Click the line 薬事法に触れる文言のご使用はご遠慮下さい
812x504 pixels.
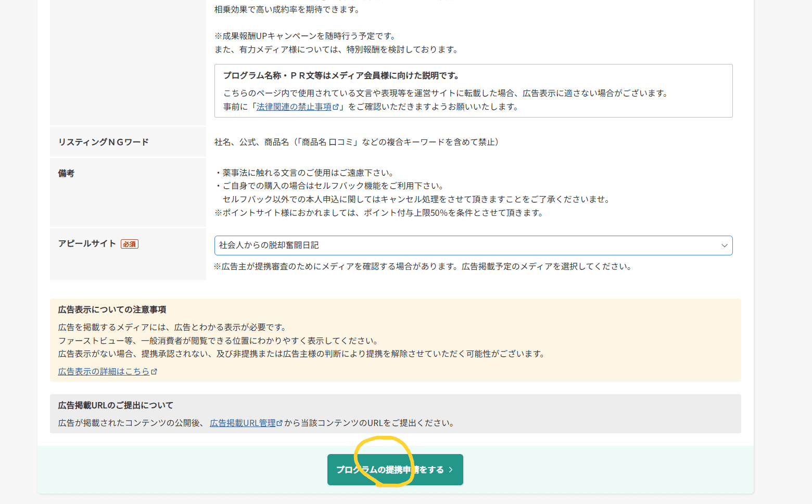point(305,173)
